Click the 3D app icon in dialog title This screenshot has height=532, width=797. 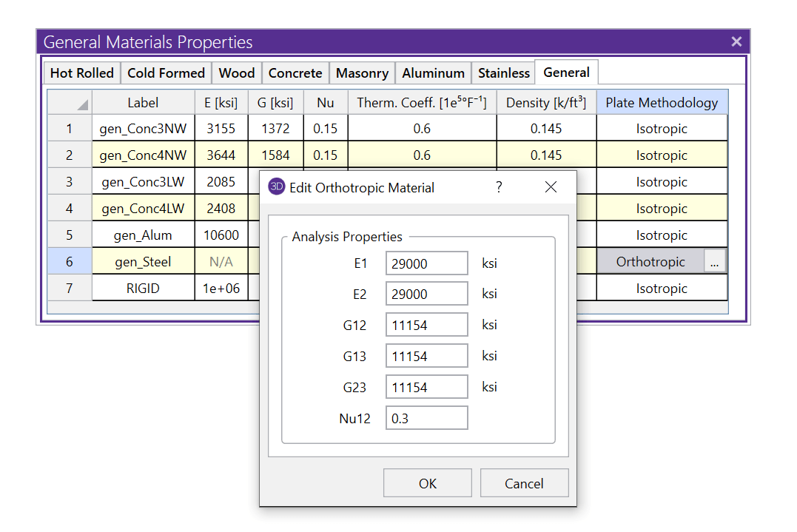click(276, 187)
